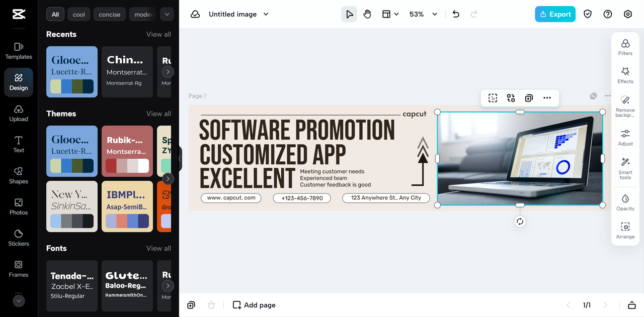The width and height of the screenshot is (644, 317).
Task: Select the www. capcut. com text box
Action: click(x=231, y=198)
